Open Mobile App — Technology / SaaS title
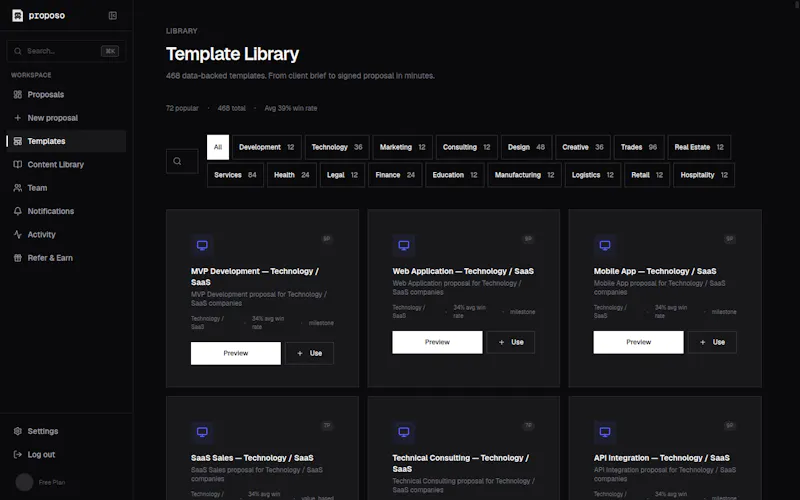The image size is (800, 500). [655, 271]
